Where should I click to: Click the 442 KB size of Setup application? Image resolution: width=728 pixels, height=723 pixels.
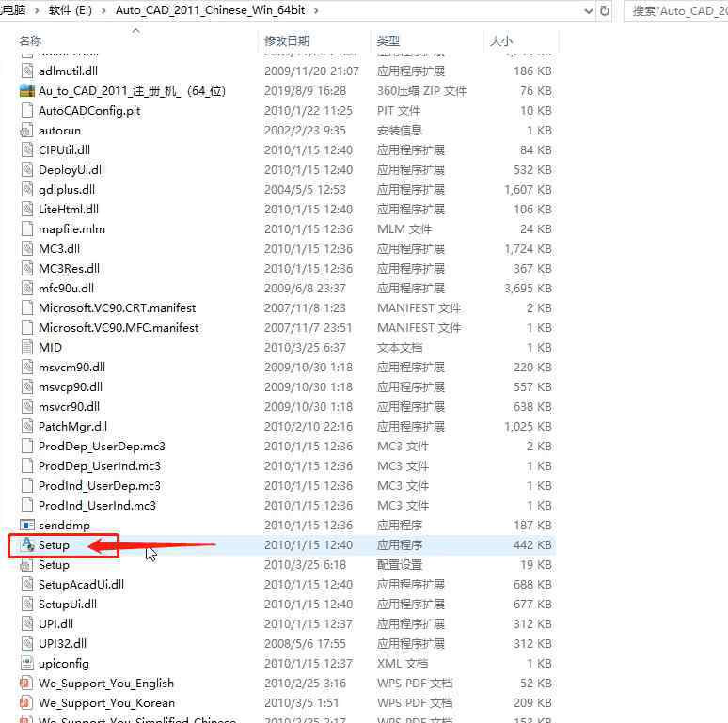[532, 544]
